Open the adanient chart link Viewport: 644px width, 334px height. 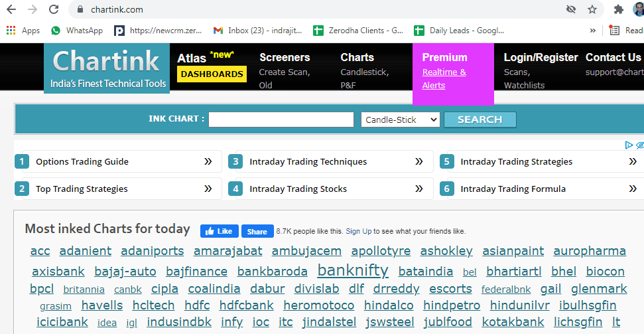86,251
